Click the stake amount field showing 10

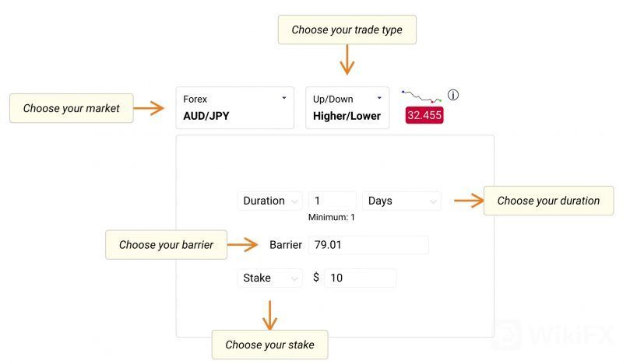pos(360,278)
